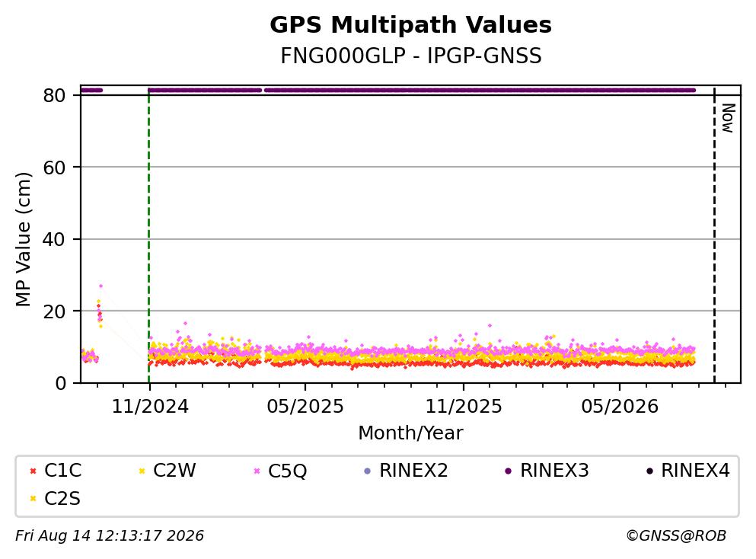756x559 pixels.
Task: Click the MP Value (cm) axis label
Action: (x=23, y=239)
